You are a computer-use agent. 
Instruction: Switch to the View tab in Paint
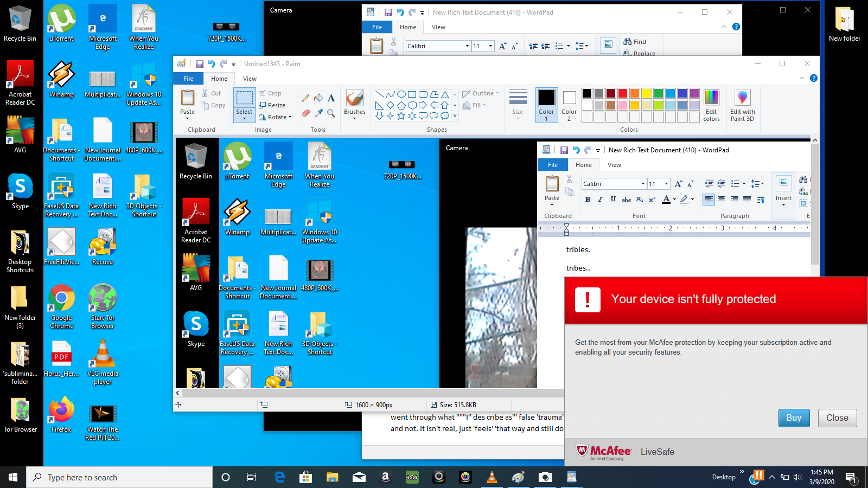(250, 79)
